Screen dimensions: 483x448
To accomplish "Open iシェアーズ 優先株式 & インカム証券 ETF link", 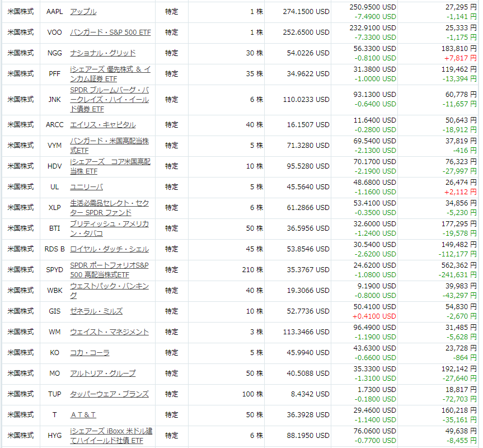I will pyautogui.click(x=110, y=74).
